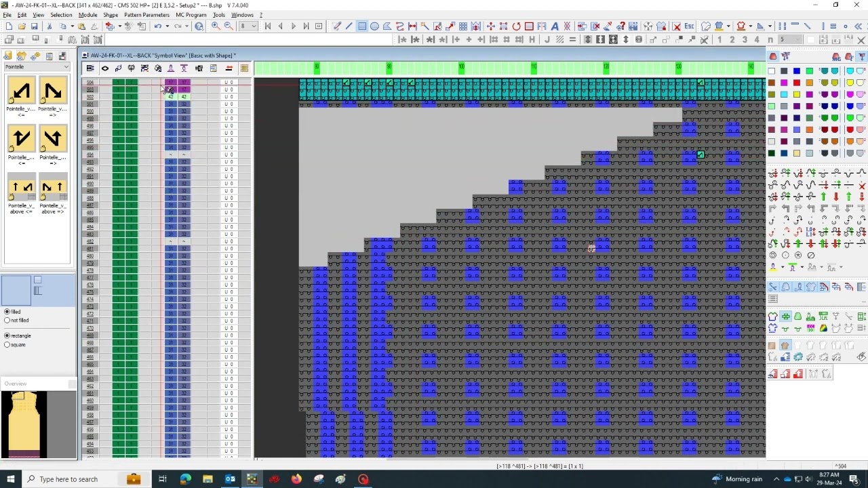Viewport: 868px width, 488px height.
Task: Open a pattern with the folder icon
Action: point(22,26)
